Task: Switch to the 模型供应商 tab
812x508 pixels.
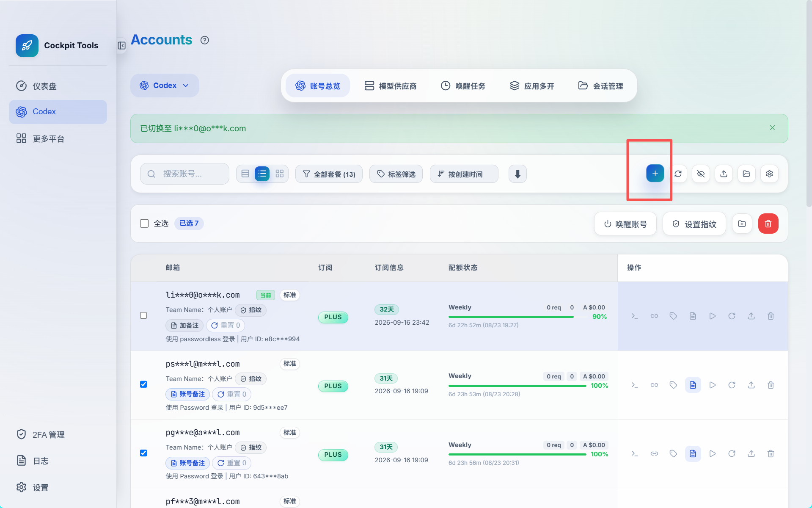Action: [391, 86]
